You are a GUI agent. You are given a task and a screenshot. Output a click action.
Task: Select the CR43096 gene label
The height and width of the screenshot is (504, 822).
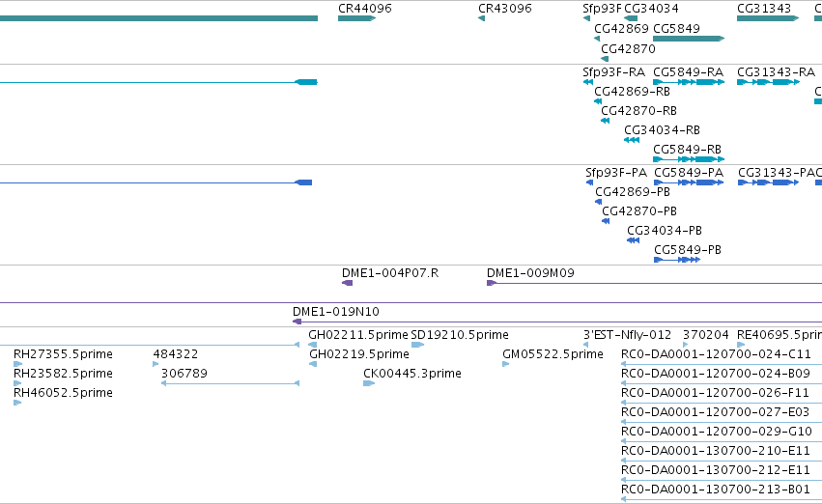[505, 9]
